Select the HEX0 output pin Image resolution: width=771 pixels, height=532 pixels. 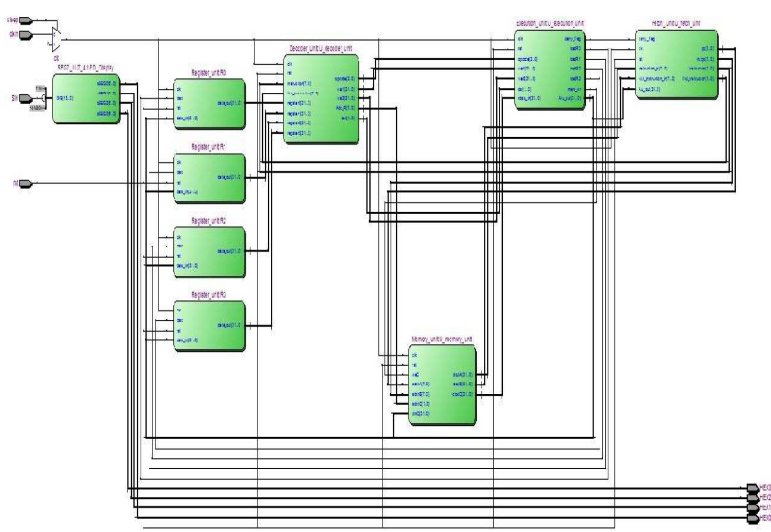[x=753, y=518]
